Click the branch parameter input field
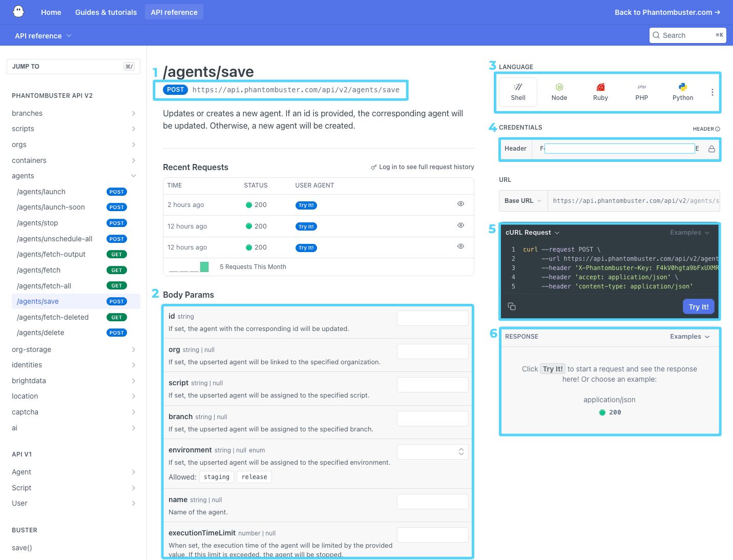The image size is (733, 560). pyautogui.click(x=432, y=419)
